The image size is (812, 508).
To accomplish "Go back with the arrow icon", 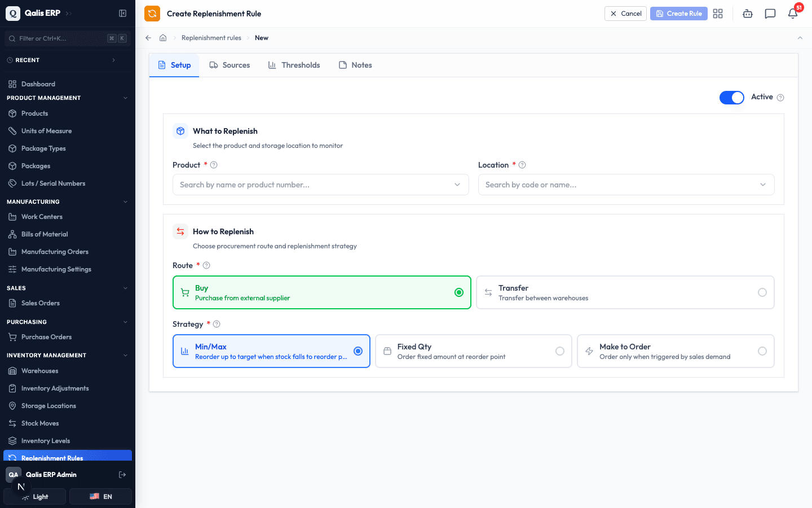I will coord(148,38).
